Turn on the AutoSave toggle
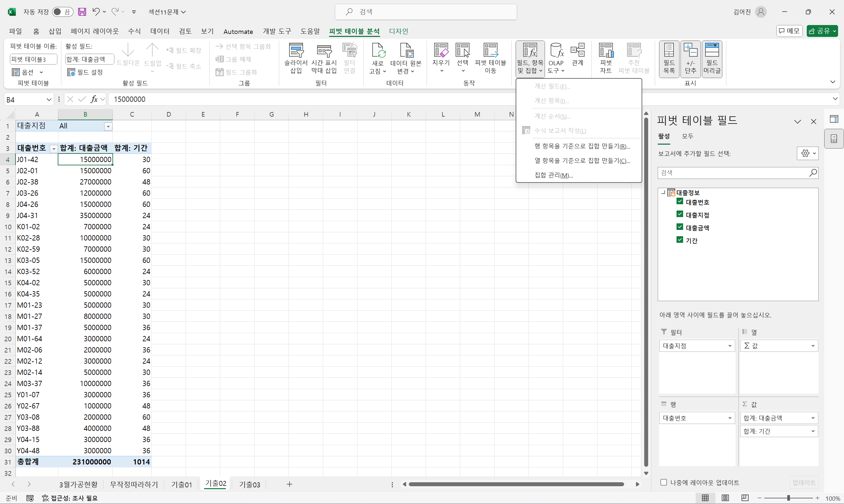844x504 pixels. pyautogui.click(x=63, y=12)
